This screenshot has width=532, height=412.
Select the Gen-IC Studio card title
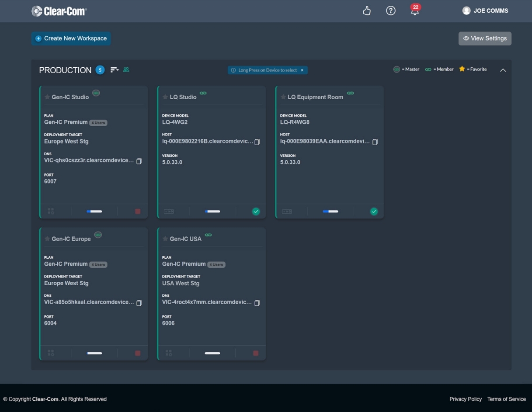click(x=70, y=97)
